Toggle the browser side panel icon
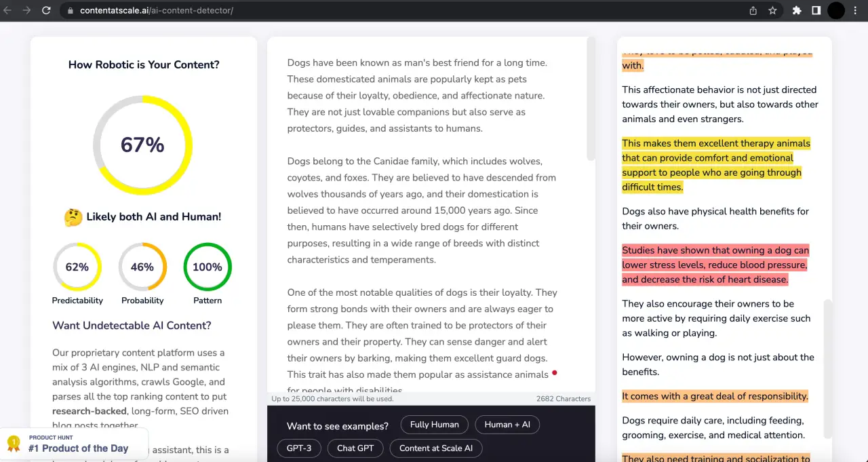 tap(816, 10)
